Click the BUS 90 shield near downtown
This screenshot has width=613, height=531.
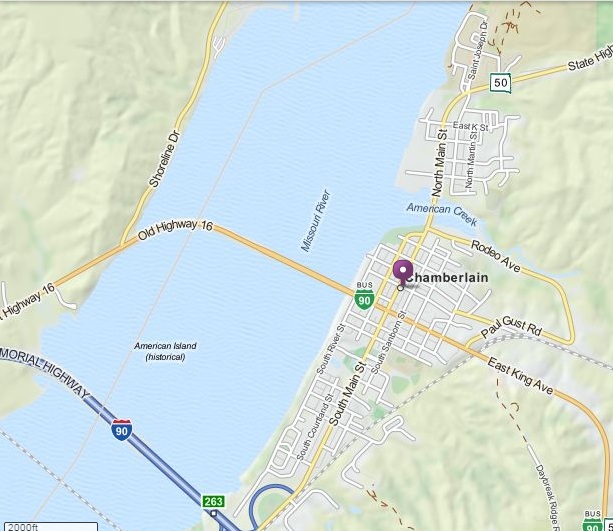pyautogui.click(x=364, y=296)
